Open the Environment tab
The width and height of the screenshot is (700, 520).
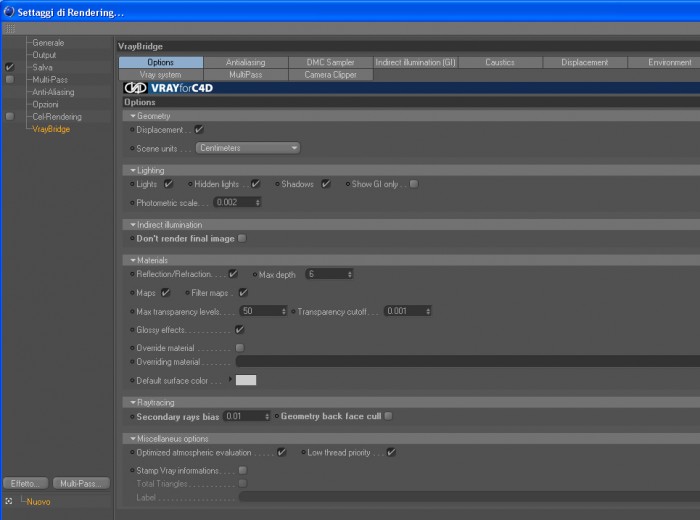[x=664, y=62]
